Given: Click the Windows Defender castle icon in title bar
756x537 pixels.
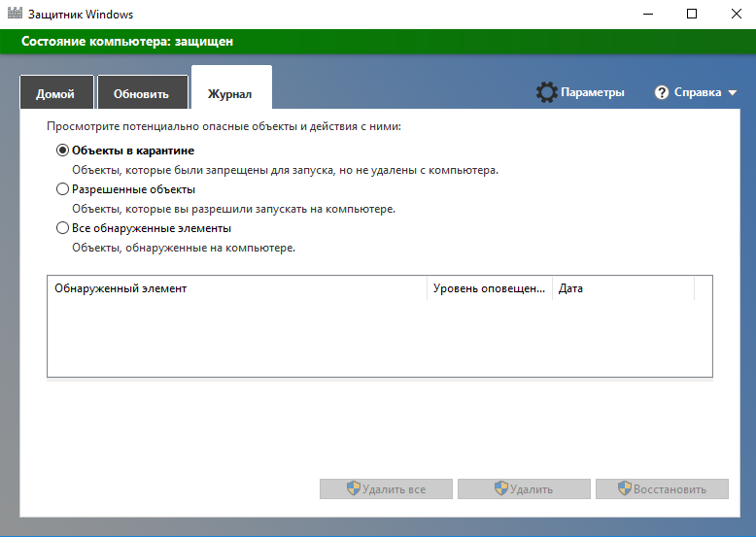Looking at the screenshot, I should (15, 13).
